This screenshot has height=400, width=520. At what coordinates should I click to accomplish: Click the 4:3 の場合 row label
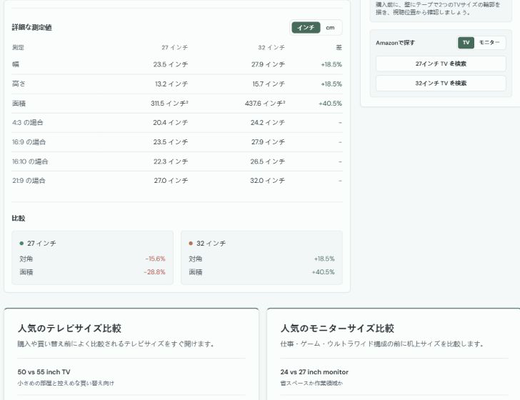pyautogui.click(x=28, y=123)
